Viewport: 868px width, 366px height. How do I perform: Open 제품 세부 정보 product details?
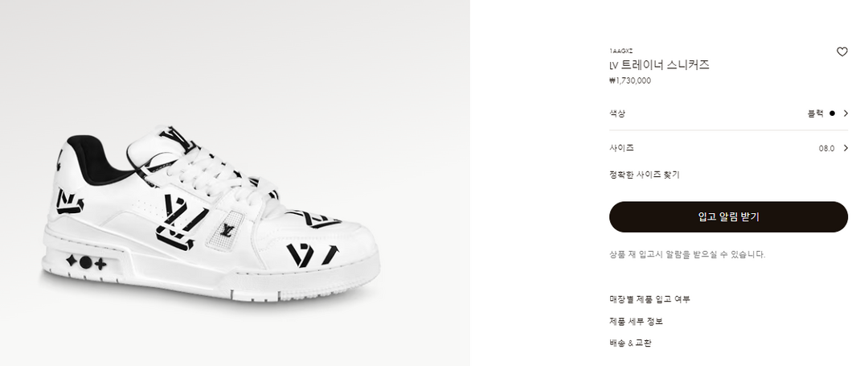636,321
